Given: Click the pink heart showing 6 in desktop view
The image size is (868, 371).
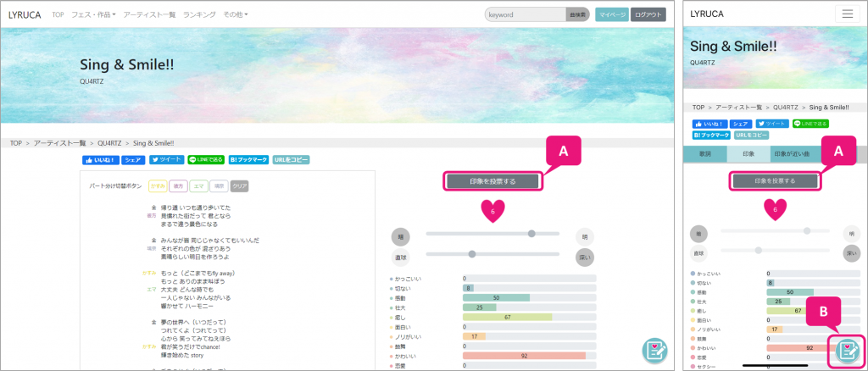Looking at the screenshot, I should click(x=492, y=210).
